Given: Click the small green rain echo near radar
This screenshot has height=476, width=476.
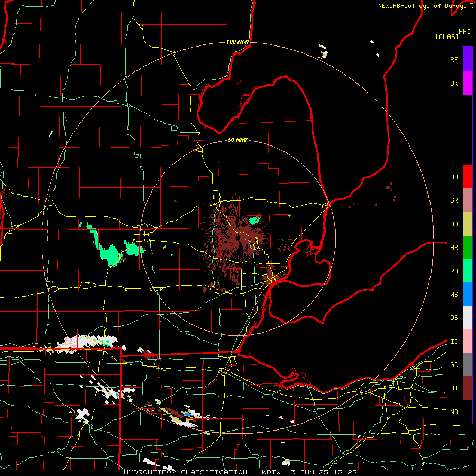Looking at the screenshot, I should (255, 219).
